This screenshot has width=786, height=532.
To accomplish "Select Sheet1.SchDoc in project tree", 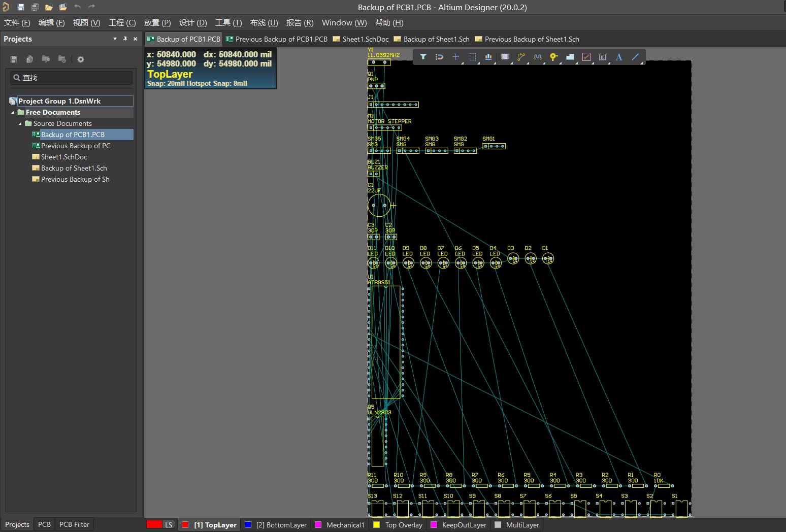I will (x=64, y=157).
